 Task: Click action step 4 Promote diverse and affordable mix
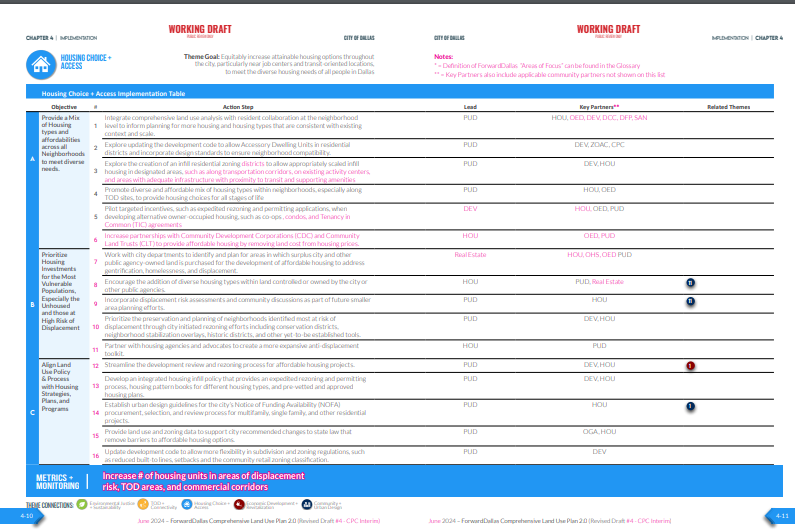(233, 194)
